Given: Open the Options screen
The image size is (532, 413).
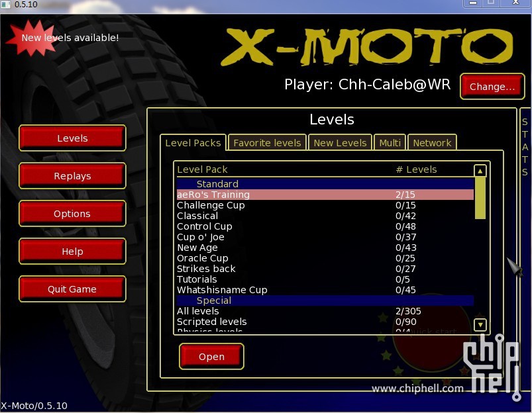Looking at the screenshot, I should [x=72, y=213].
